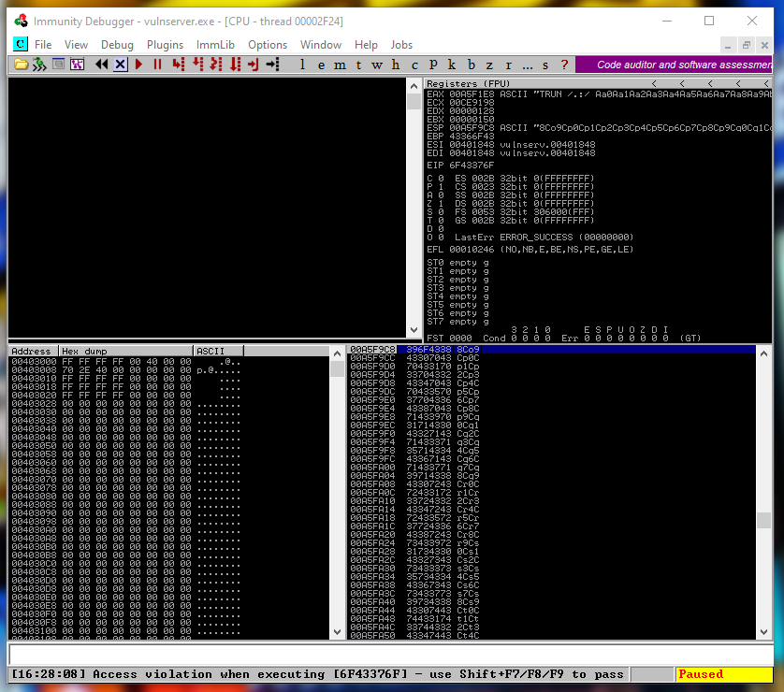This screenshot has height=692, width=784.
Task: Open the red question mark help button
Action: 564,65
